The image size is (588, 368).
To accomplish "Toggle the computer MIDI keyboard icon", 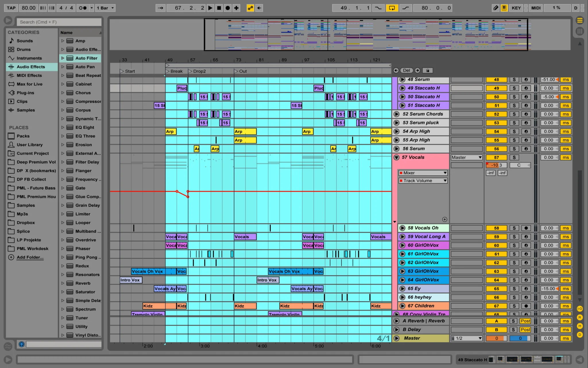I will click(x=504, y=8).
